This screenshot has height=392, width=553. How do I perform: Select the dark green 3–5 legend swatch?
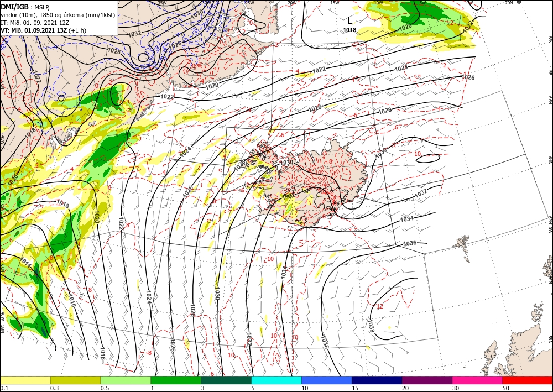(x=226, y=380)
